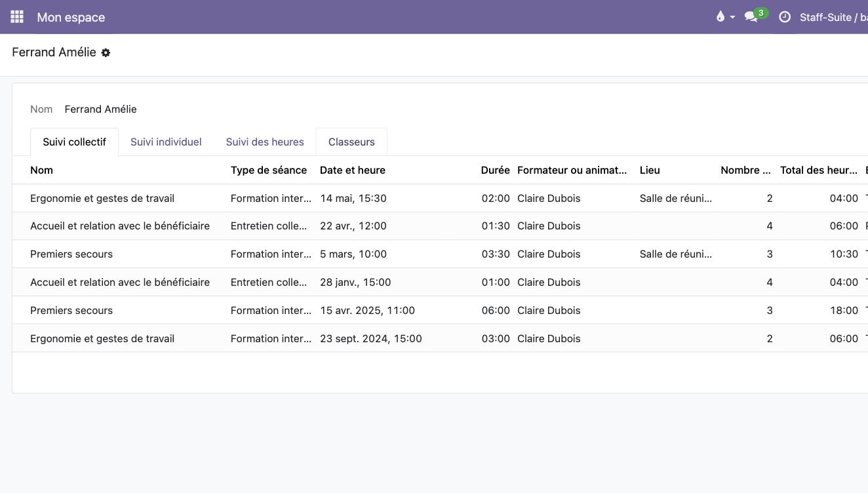Screen dimensions: 868x493
Task: Open the Suivi des heures tab
Action: (265, 142)
